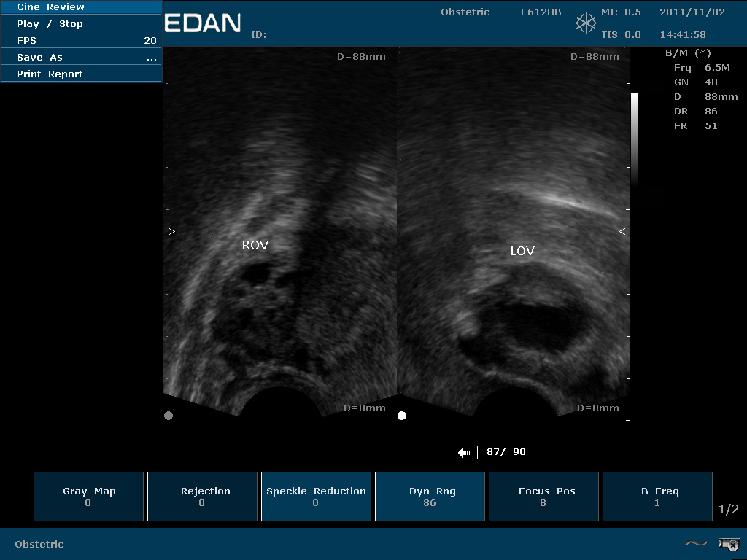Open the Dyn Rng setting

pos(430,497)
